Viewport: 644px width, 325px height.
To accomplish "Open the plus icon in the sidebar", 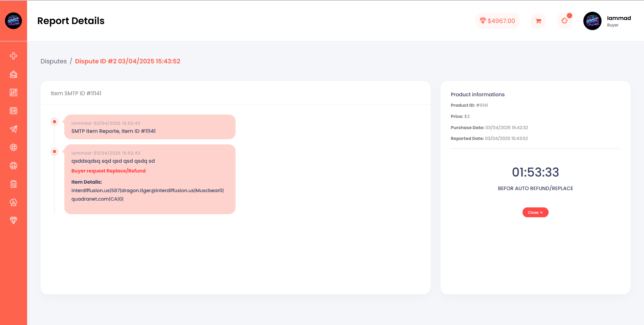I will point(14,56).
